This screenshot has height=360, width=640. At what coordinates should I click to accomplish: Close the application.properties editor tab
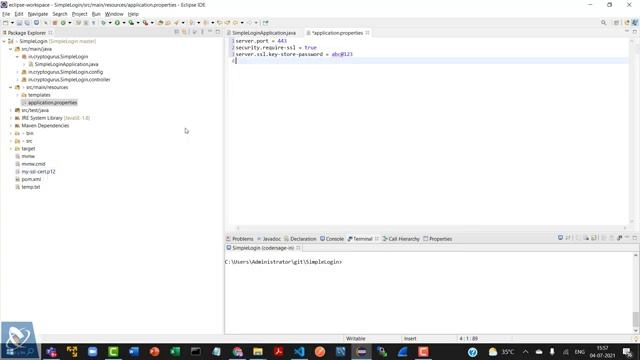coord(367,33)
